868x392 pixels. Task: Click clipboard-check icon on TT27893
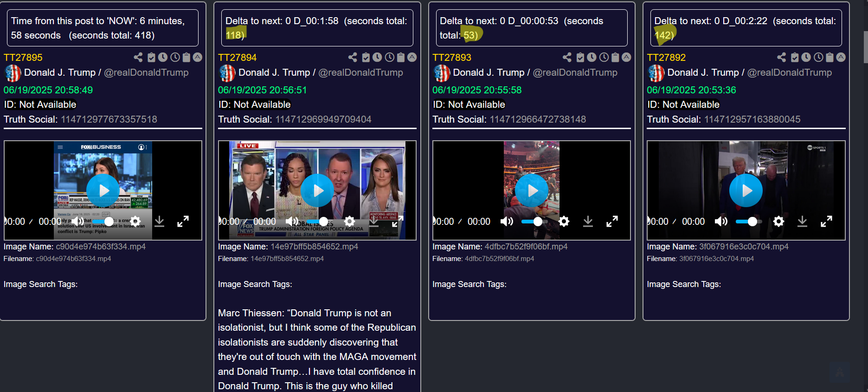pos(580,57)
